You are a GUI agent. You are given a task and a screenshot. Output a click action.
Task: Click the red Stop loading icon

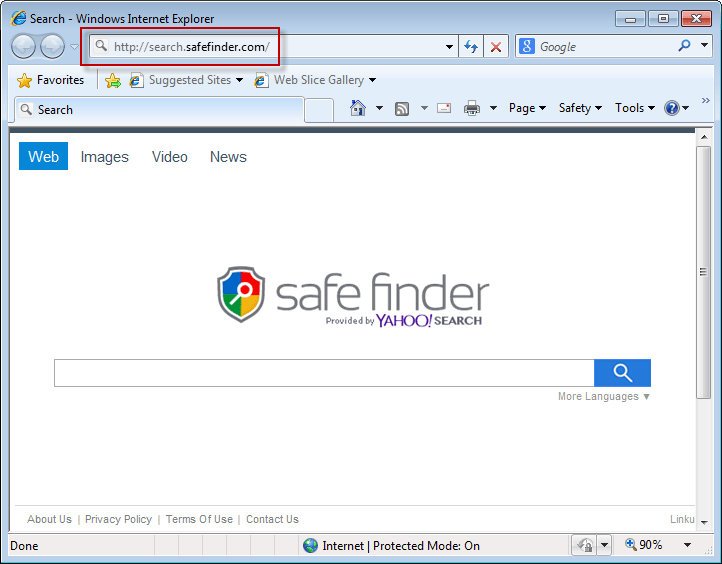[x=496, y=47]
